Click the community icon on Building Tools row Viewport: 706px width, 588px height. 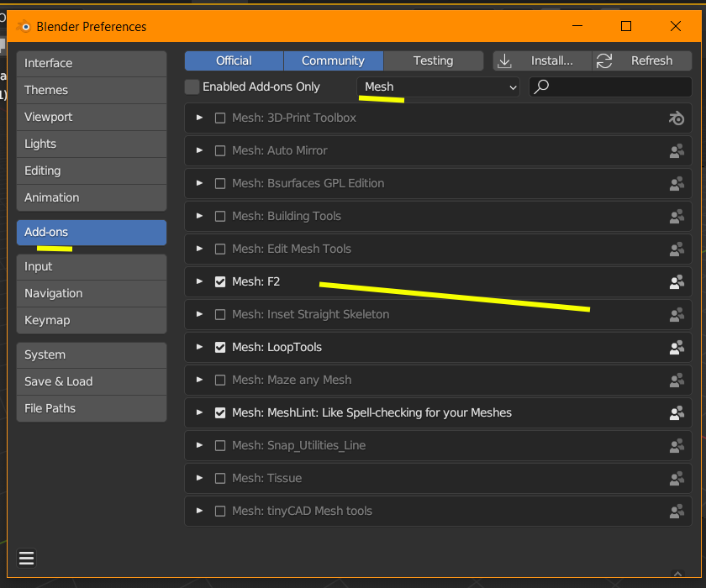tap(677, 217)
